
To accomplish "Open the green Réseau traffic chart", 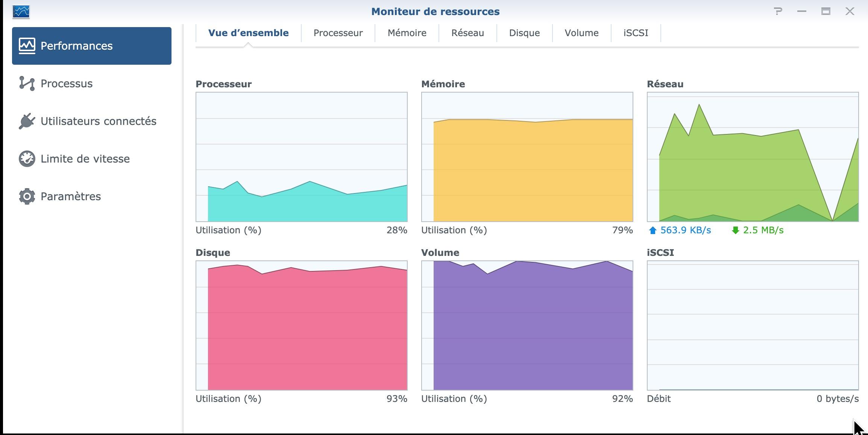I will point(753,157).
